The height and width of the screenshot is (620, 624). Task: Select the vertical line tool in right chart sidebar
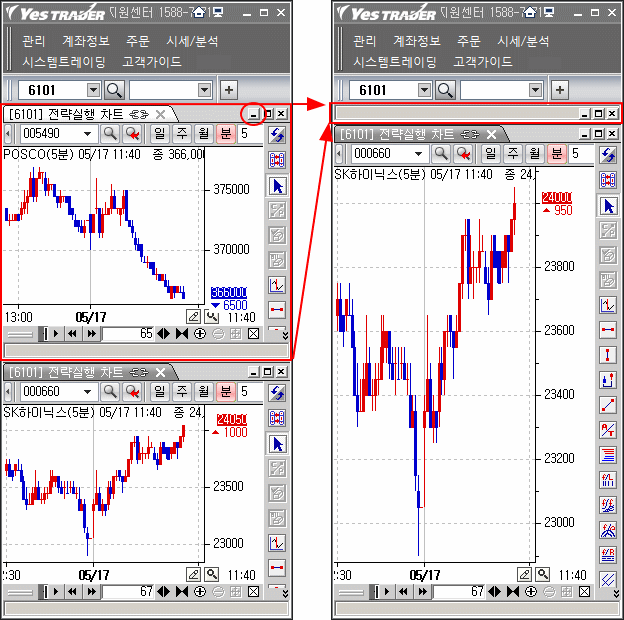[x=607, y=355]
